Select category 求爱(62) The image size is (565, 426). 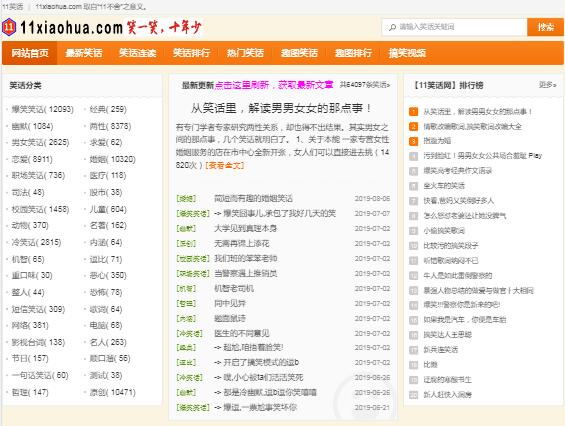pyautogui.click(x=106, y=142)
